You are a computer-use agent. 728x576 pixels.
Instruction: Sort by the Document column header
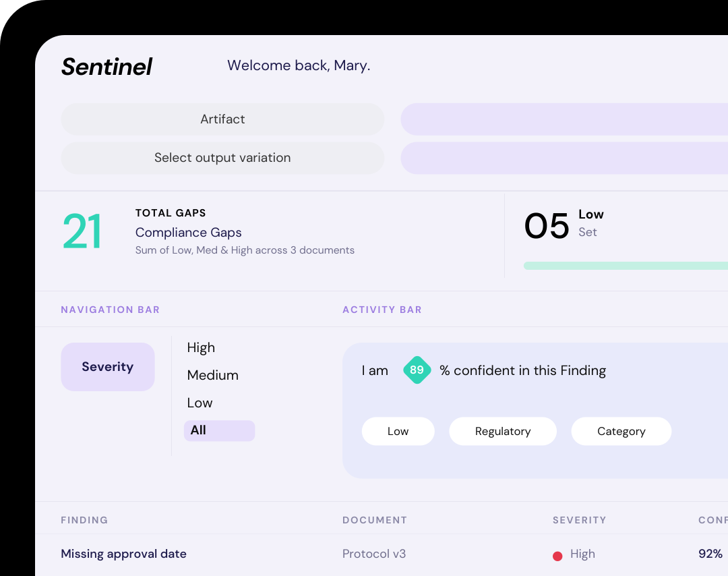tap(375, 520)
